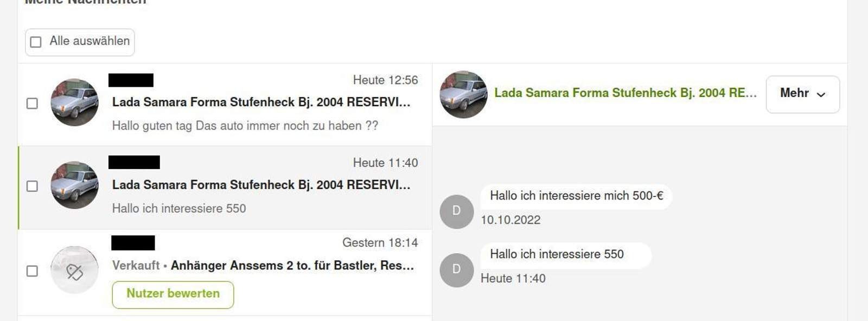Click the 'D' avatar beside the 500-€ message

(x=456, y=211)
